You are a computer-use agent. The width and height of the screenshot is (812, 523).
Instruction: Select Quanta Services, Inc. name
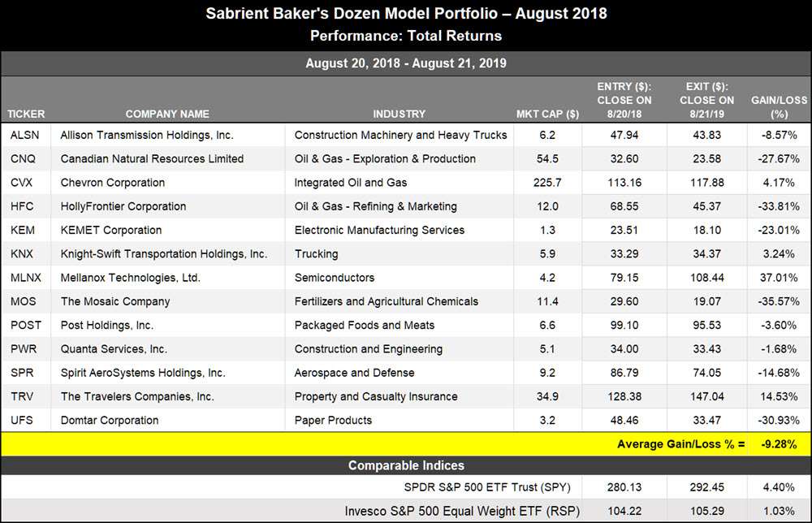pyautogui.click(x=114, y=349)
